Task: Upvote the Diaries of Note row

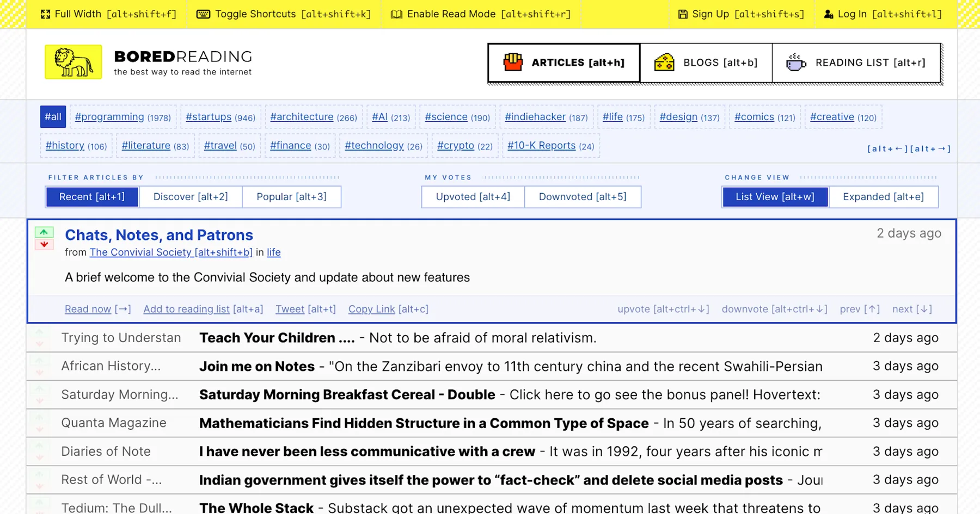Action: 40,445
